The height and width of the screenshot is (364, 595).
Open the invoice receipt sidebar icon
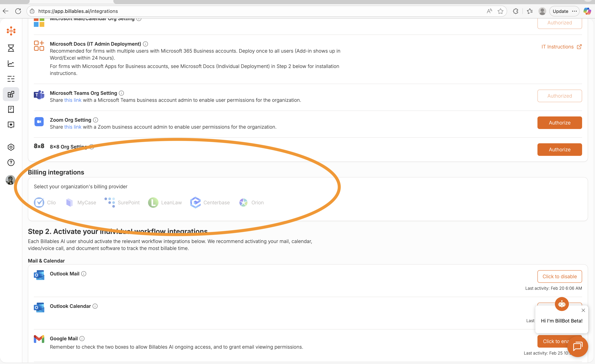tap(11, 109)
